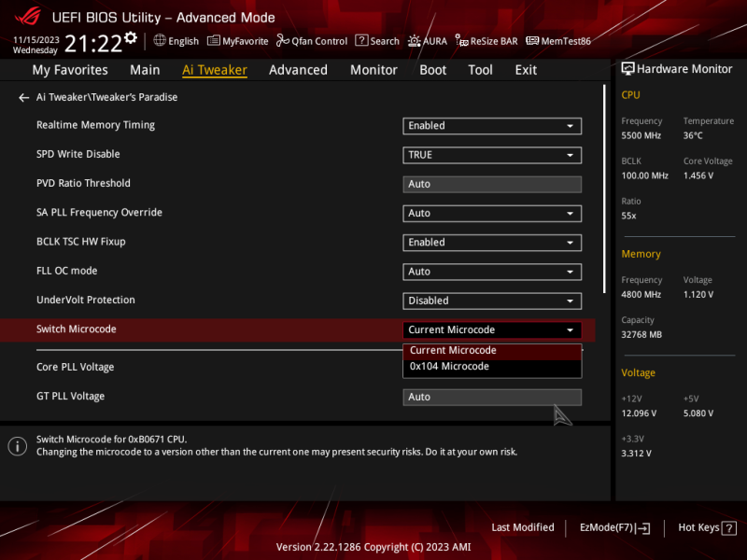Select 0x104 Microcode option

click(x=492, y=367)
